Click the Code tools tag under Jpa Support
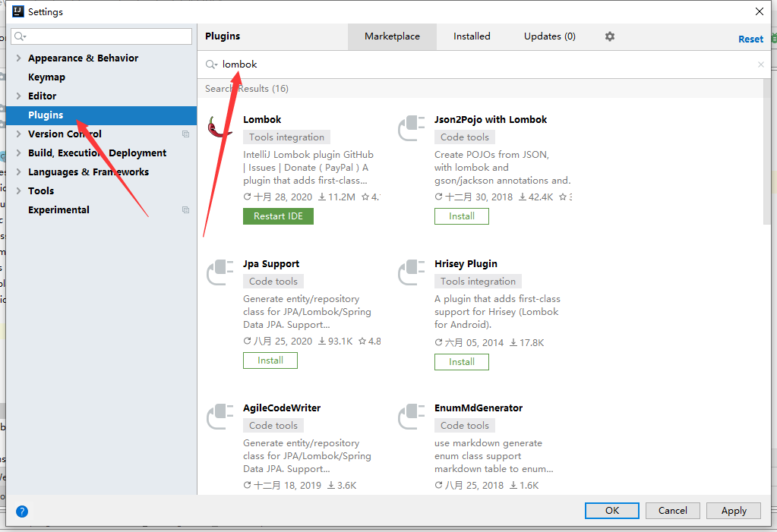The image size is (777, 532). click(x=273, y=282)
